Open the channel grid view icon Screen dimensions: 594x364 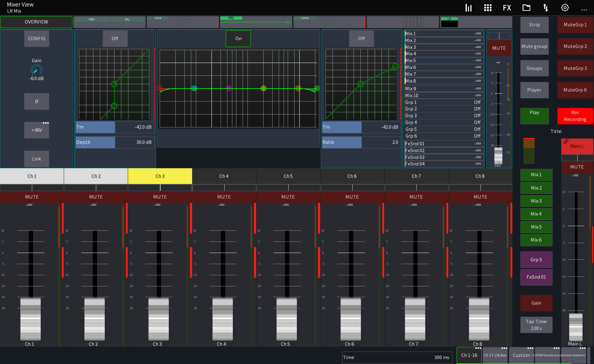tap(487, 7)
